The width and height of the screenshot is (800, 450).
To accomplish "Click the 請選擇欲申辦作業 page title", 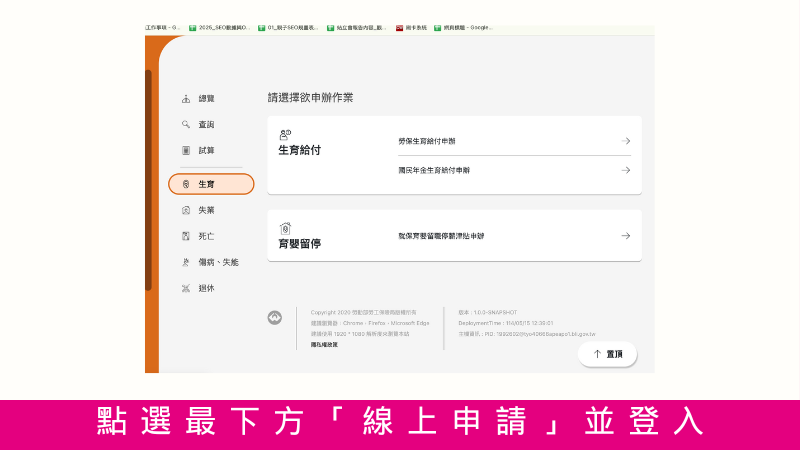I will (310, 97).
